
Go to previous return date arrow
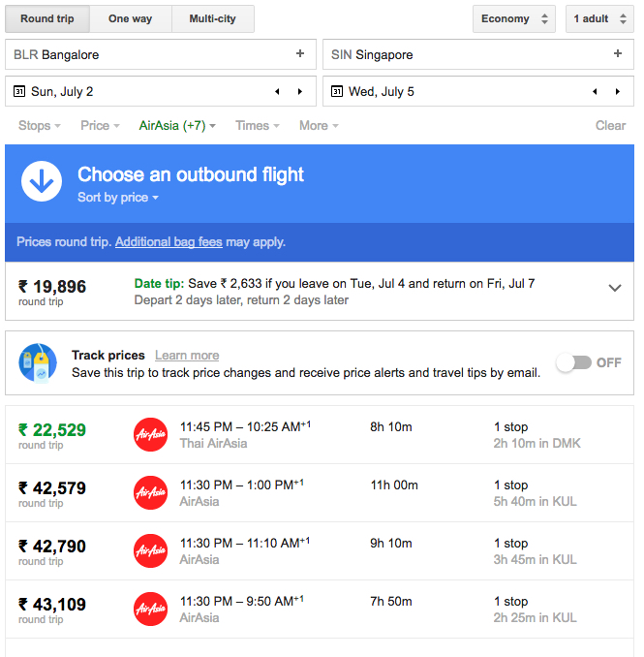[595, 91]
